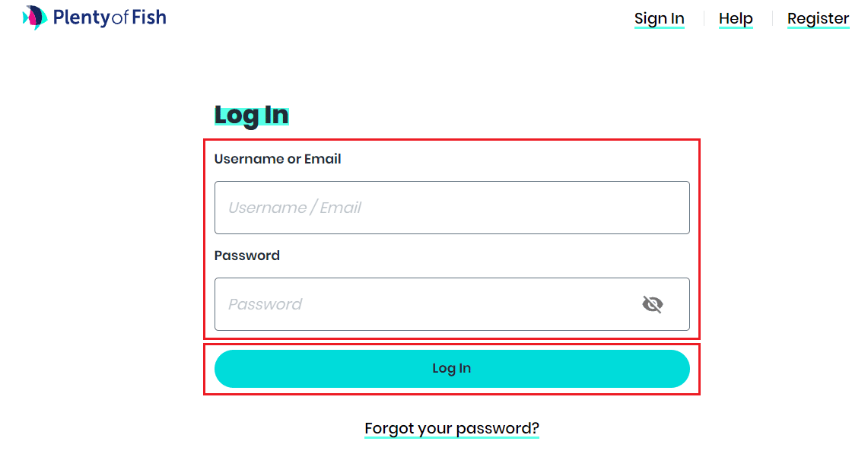
Task: Click the Username / Email placeholder text
Action: [x=294, y=208]
